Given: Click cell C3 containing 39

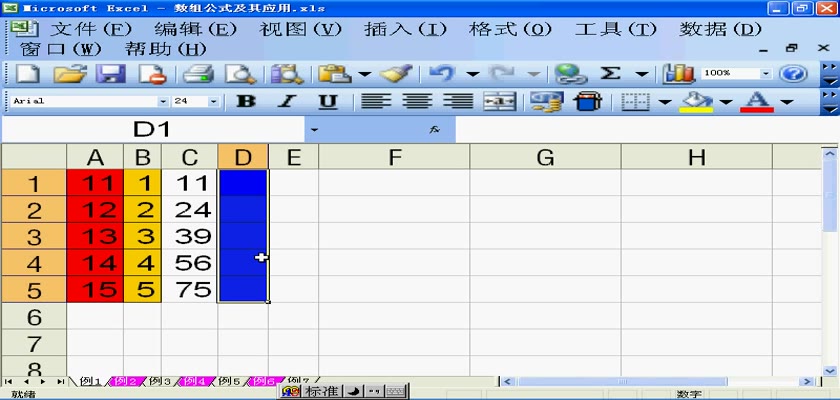Looking at the screenshot, I should [190, 237].
